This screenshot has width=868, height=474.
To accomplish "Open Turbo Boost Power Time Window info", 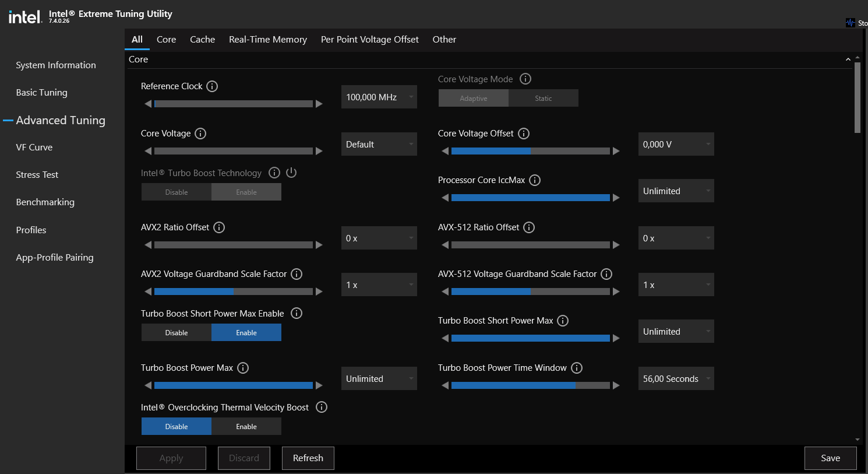I will click(577, 368).
